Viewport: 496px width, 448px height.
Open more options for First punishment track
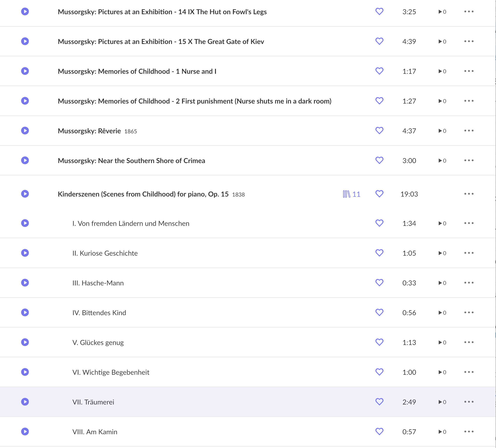[469, 101]
